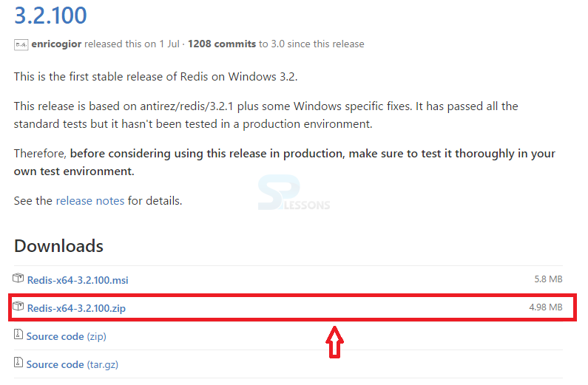Click the file icon beside Source code (zip)
The image size is (588, 385).
[18, 335]
